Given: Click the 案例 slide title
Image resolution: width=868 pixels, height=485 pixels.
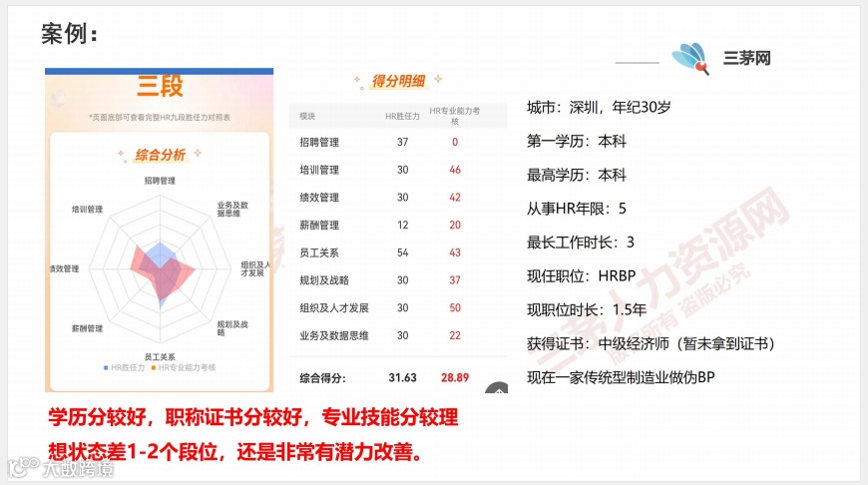Looking at the screenshot, I should (x=69, y=34).
